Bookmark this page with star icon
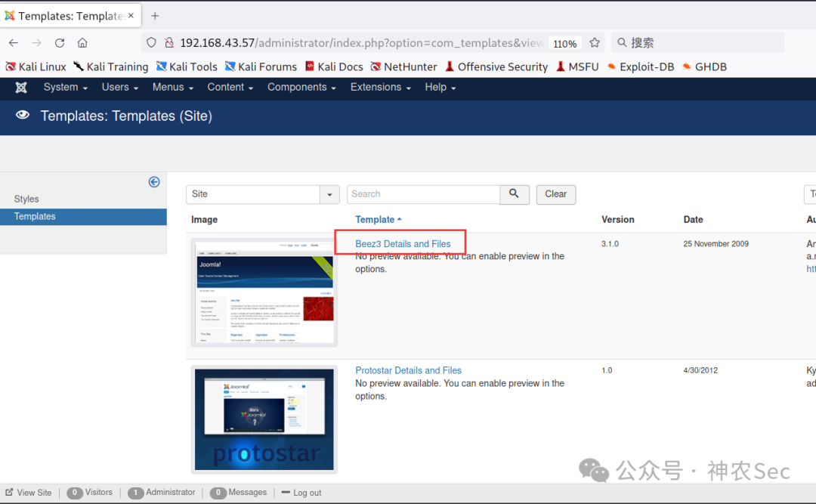This screenshot has width=816, height=504. click(x=595, y=43)
